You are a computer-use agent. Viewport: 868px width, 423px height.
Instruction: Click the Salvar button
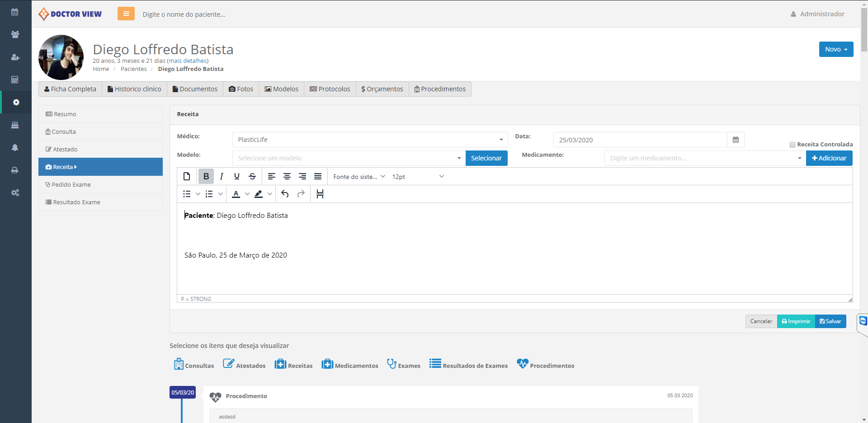(x=830, y=321)
